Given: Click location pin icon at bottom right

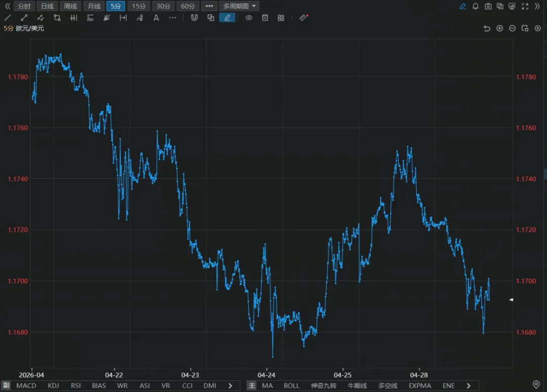Looking at the screenshot, I should pyautogui.click(x=536, y=384).
